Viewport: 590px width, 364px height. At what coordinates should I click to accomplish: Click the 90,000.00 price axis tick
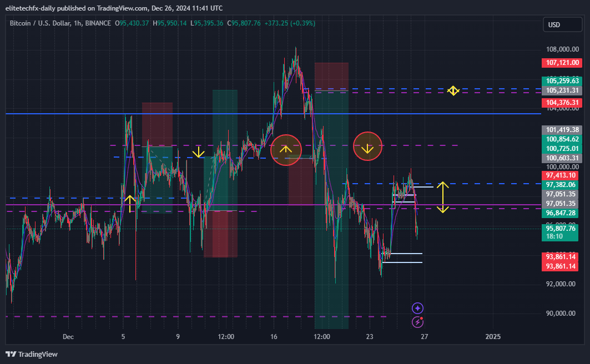(561, 314)
